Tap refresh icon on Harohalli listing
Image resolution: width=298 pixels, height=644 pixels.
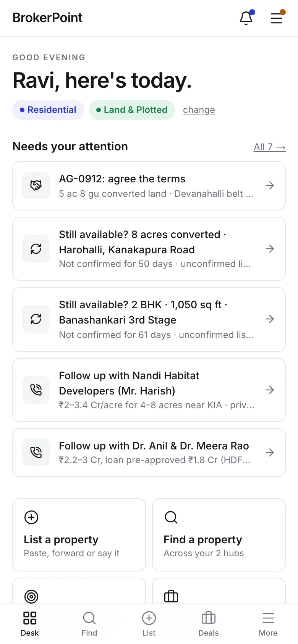click(36, 249)
